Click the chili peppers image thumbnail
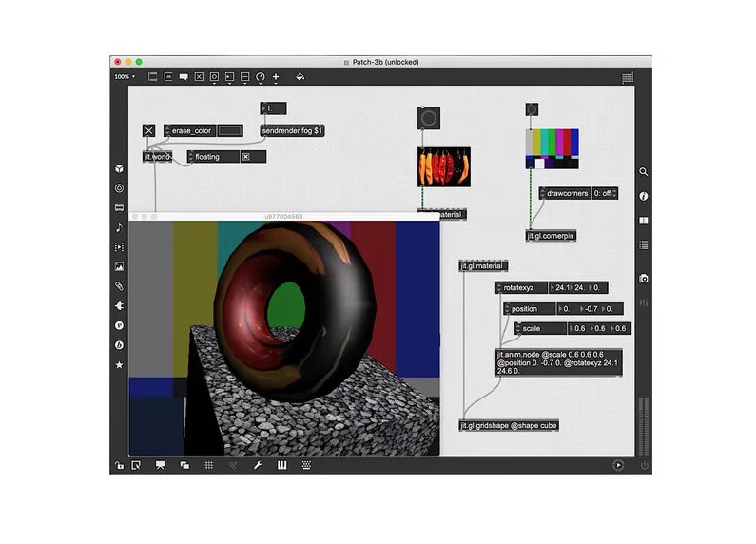Image resolution: width=756 pixels, height=544 pixels. pyautogui.click(x=444, y=166)
